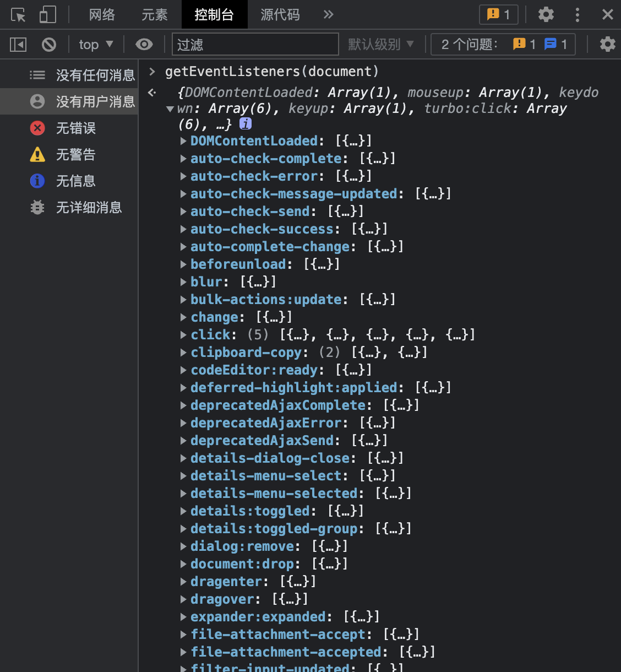Image resolution: width=621 pixels, height=672 pixels.
Task: Select 没有用户消息 in the sidebar
Action: (69, 101)
